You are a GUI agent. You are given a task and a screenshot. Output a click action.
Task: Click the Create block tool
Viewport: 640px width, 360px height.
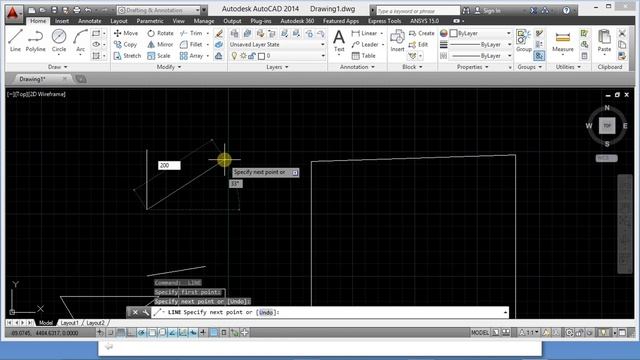point(422,33)
